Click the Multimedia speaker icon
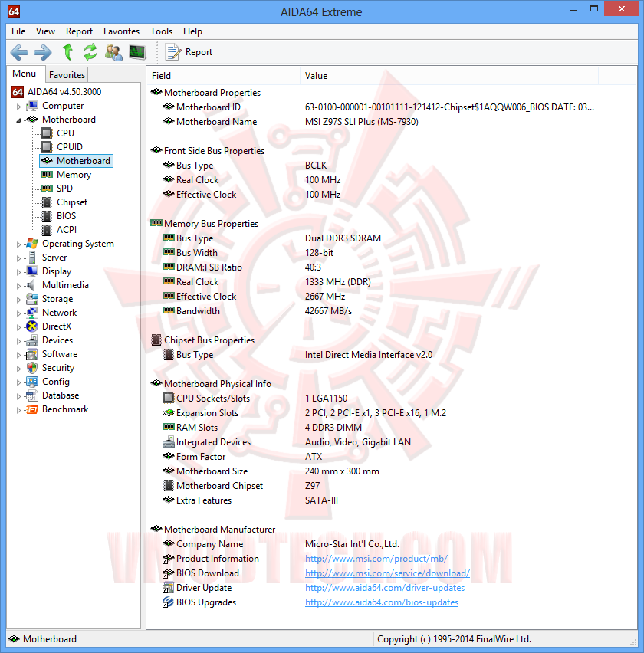This screenshot has width=644, height=653. (x=31, y=285)
